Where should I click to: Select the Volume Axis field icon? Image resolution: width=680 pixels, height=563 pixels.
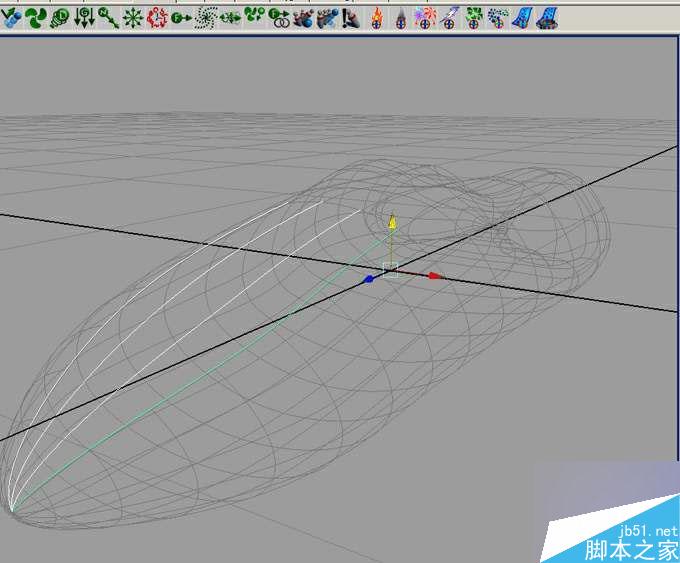tap(230, 18)
